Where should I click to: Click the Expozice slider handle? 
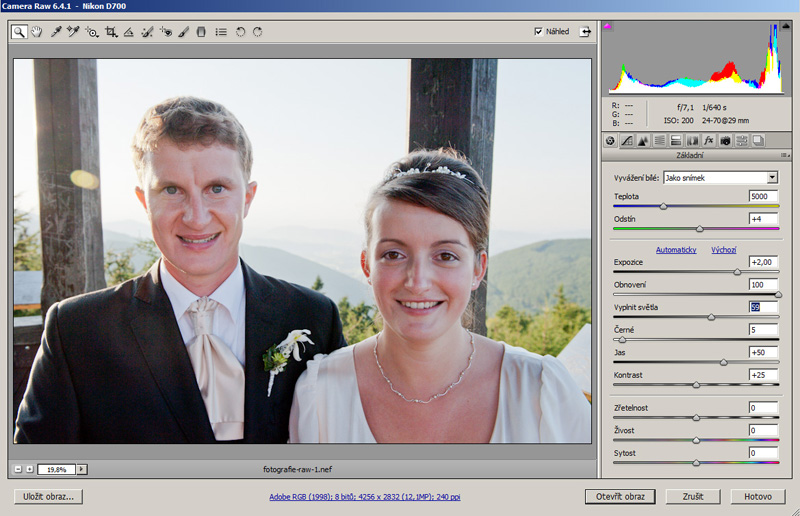(x=737, y=271)
